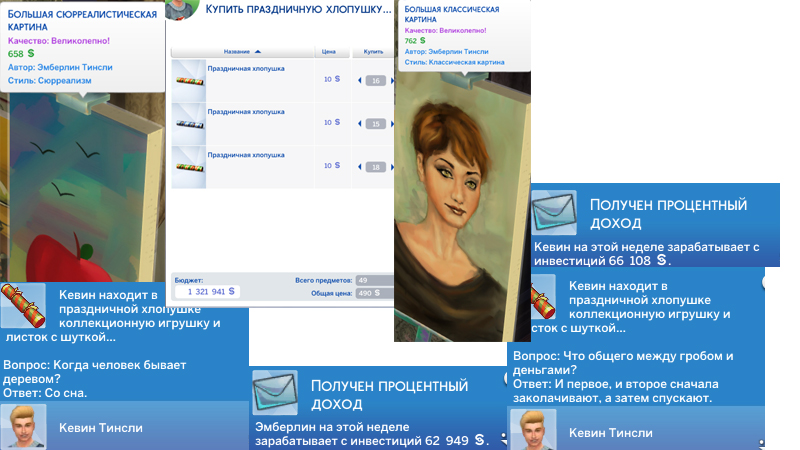Click the name 'Кевин Тинсли' under the tree joke

101,428
